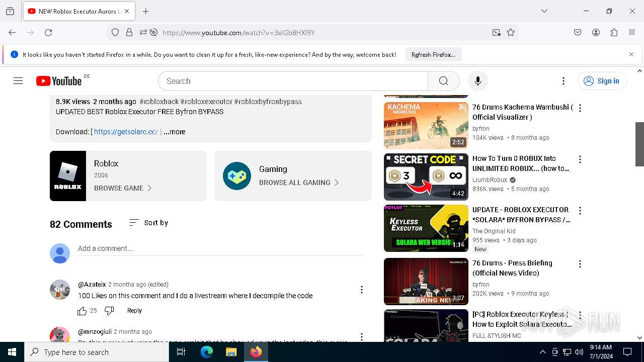This screenshot has height=362, width=644.
Task: Toggle picture-in-picture icon in address bar
Action: coord(497,32)
